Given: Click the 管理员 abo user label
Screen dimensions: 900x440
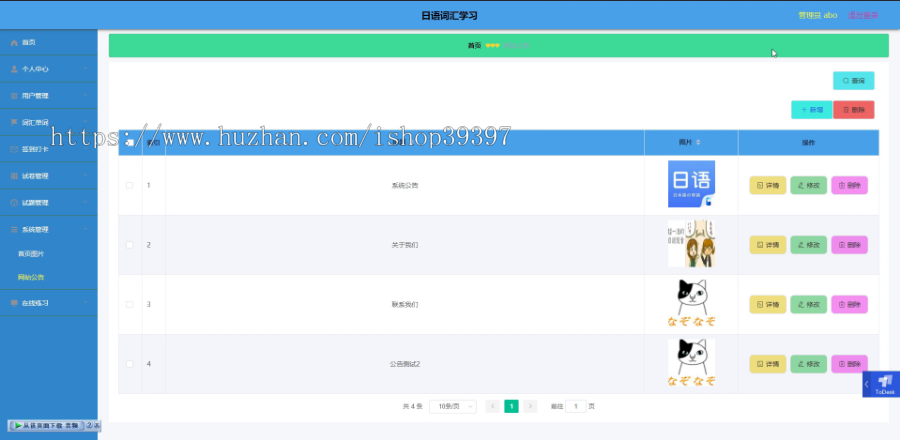Looking at the screenshot, I should [x=817, y=15].
